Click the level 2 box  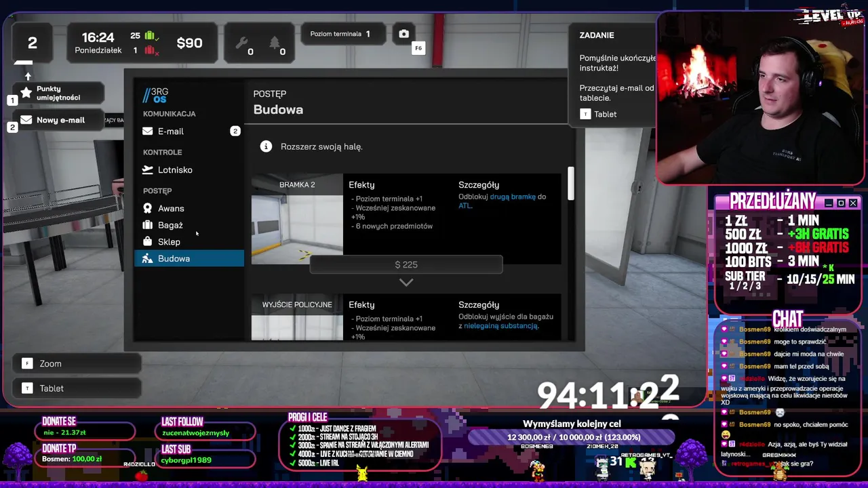32,43
